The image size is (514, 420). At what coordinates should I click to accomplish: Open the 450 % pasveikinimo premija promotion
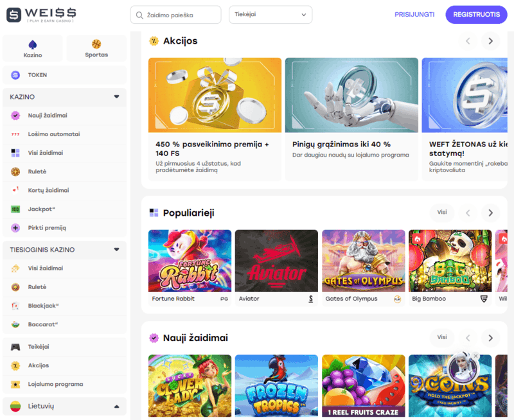(x=215, y=119)
